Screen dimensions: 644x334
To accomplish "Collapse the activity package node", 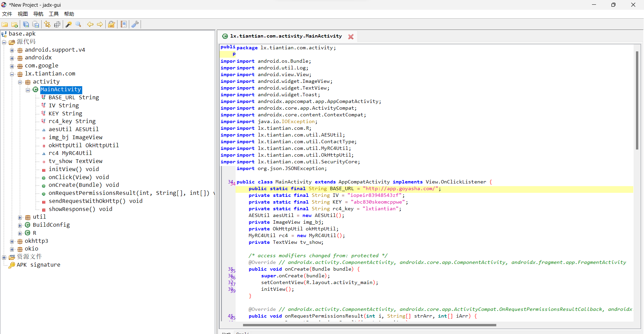I will pos(20,82).
